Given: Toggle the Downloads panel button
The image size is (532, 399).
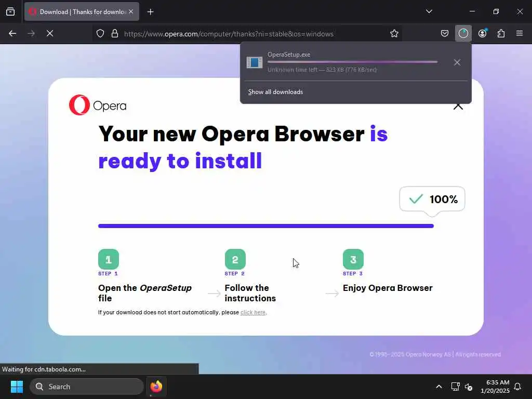Looking at the screenshot, I should [x=463, y=34].
